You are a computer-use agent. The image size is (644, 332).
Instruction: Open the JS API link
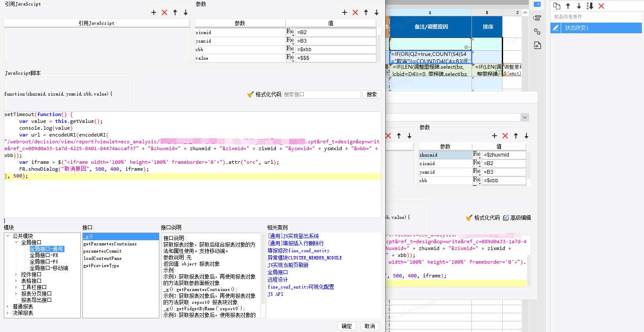(275, 294)
